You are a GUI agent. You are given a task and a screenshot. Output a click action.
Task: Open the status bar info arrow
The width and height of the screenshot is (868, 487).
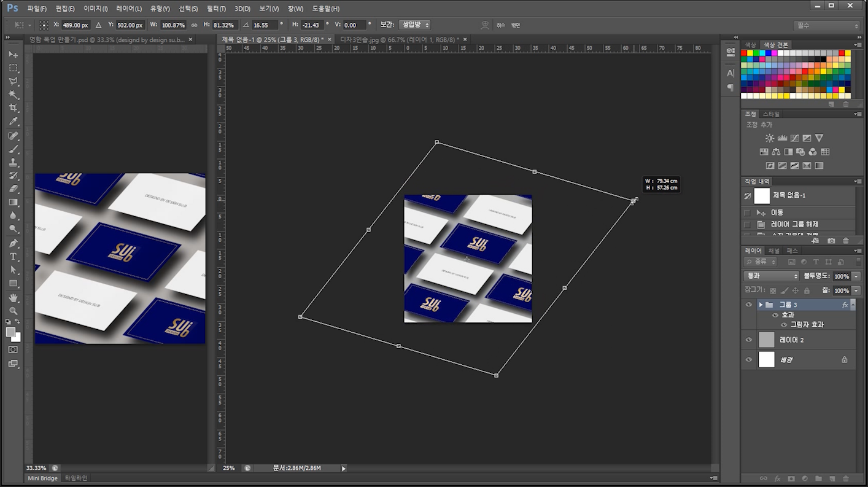344,468
